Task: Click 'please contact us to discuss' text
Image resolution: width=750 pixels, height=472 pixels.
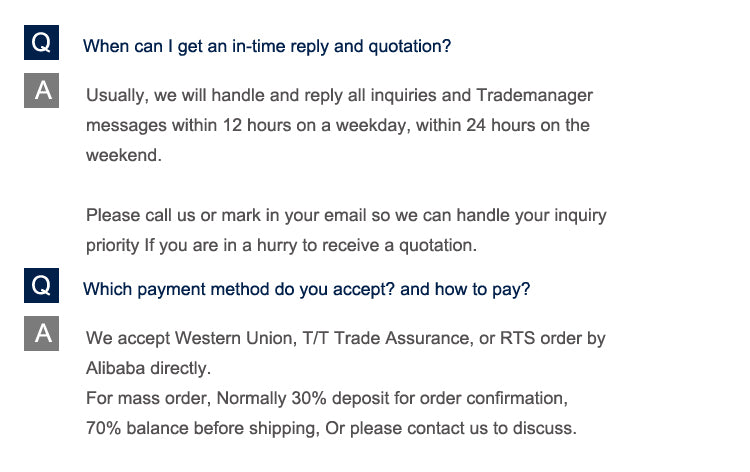Action: 463,428
